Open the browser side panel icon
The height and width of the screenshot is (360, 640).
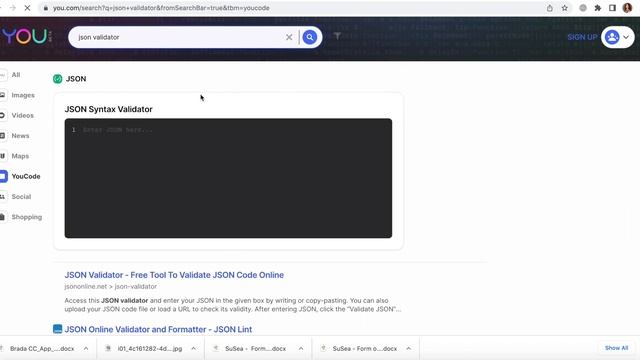612,8
